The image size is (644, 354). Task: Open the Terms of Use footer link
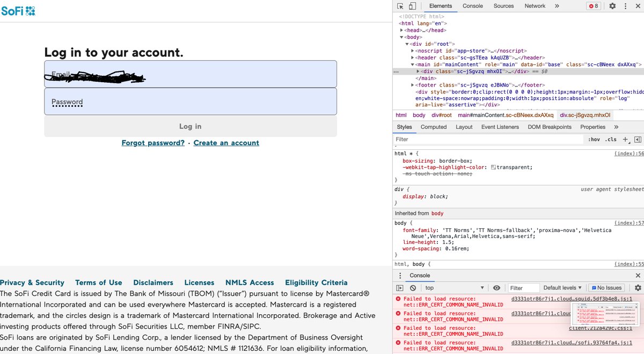(99, 283)
